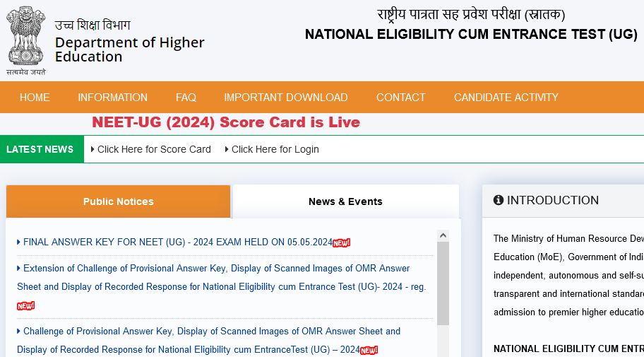This screenshot has width=644, height=357.
Task: Click the Hindi title राष्ट्रीय पात्रता सह प्रवेश परीक्षा
Action: coord(471,15)
